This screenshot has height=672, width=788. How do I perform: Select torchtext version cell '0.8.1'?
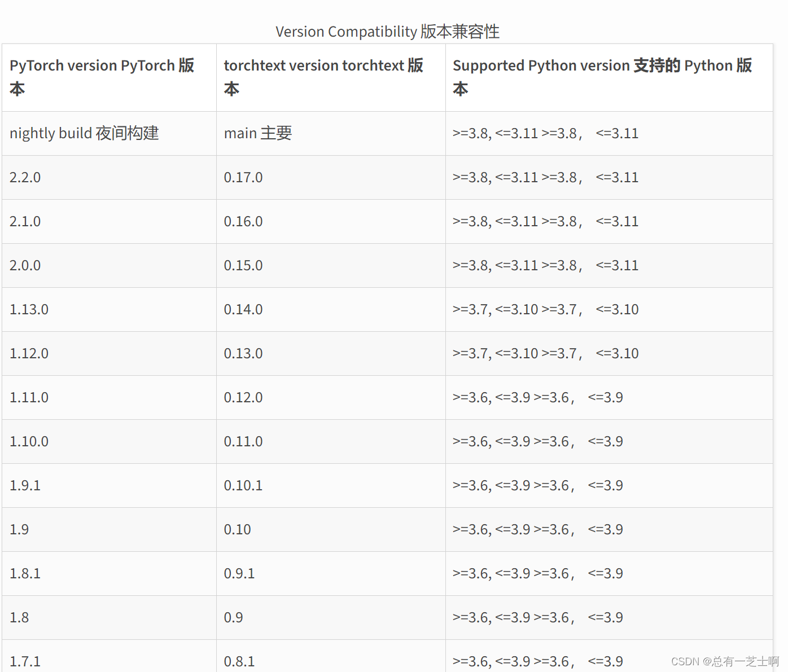tap(331, 656)
